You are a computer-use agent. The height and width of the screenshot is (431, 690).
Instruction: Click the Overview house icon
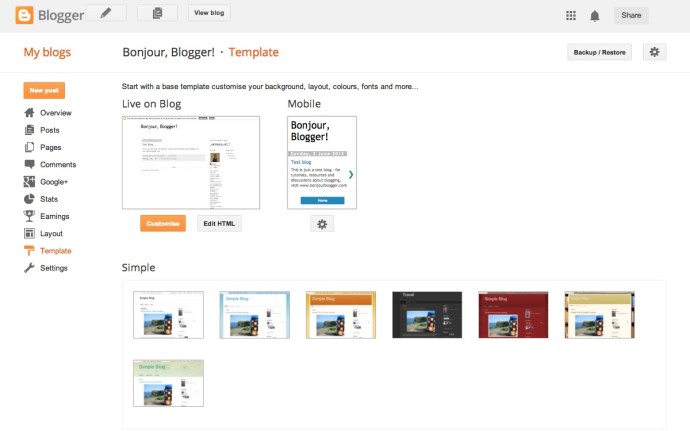click(29, 113)
